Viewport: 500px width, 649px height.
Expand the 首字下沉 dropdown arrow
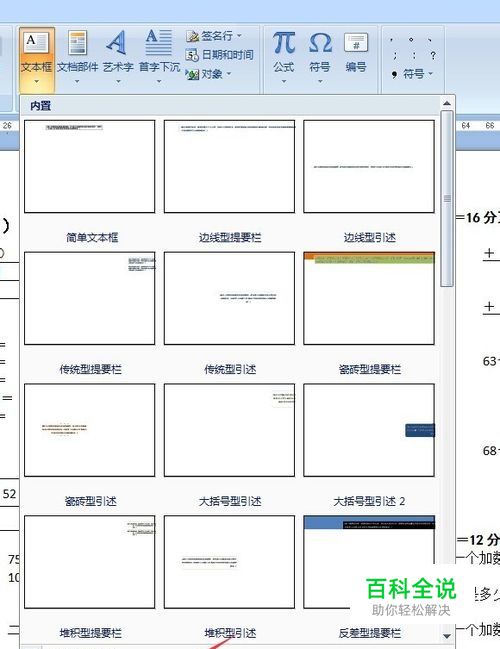(159, 81)
